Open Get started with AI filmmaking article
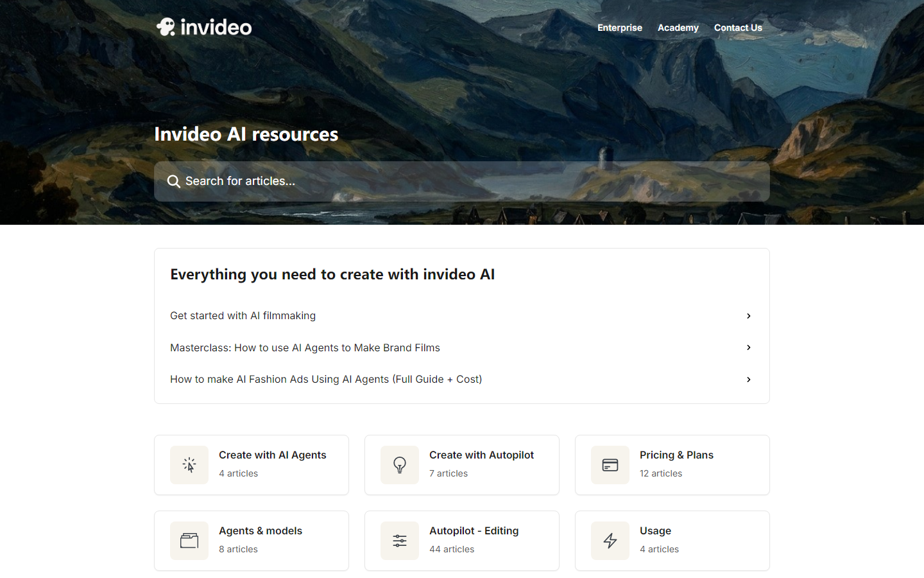The height and width of the screenshot is (578, 924). pos(461,316)
